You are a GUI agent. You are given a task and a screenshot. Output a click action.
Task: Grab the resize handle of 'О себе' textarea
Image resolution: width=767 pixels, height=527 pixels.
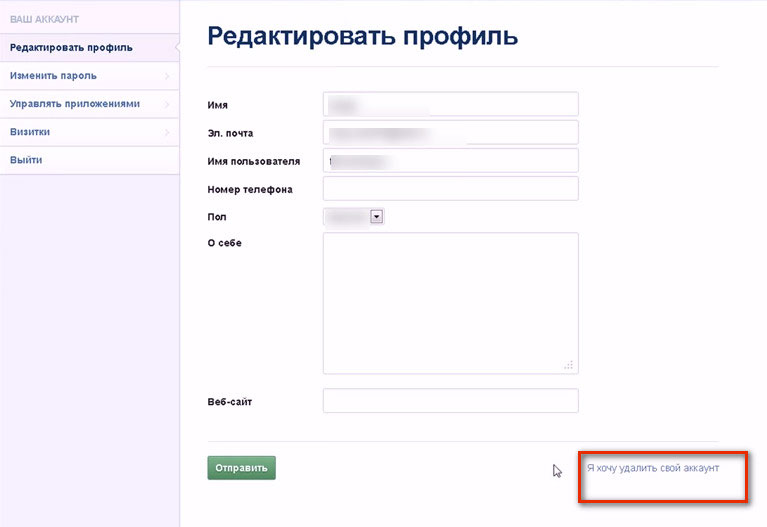pos(569,365)
